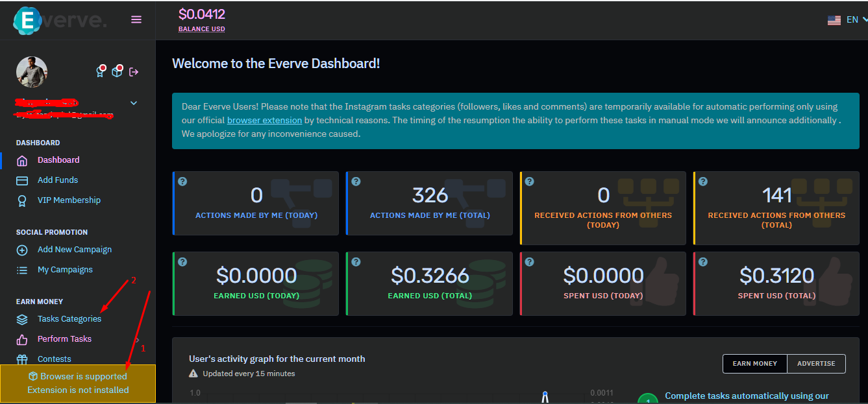Click the Social Promotion section heading
This screenshot has height=404, width=868.
coord(52,232)
